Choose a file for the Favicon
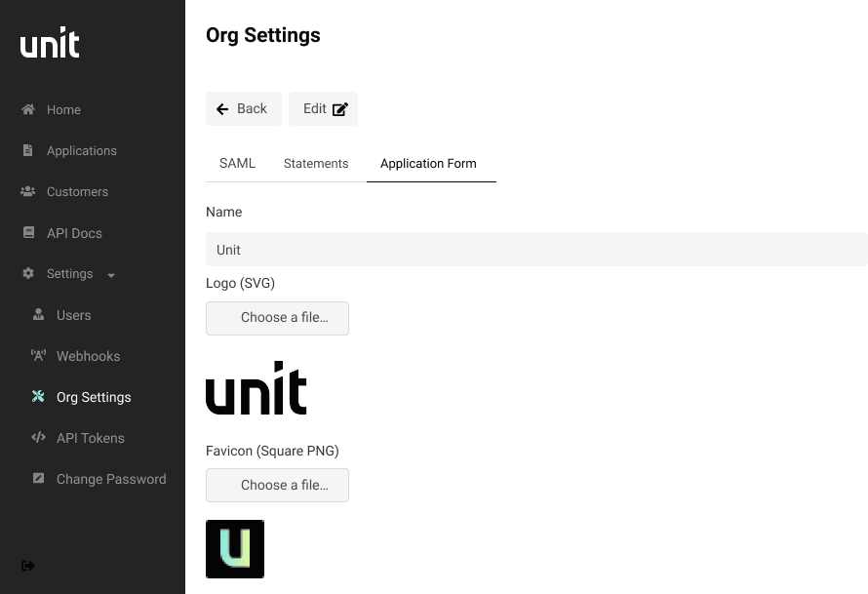The width and height of the screenshot is (868, 594). click(277, 485)
